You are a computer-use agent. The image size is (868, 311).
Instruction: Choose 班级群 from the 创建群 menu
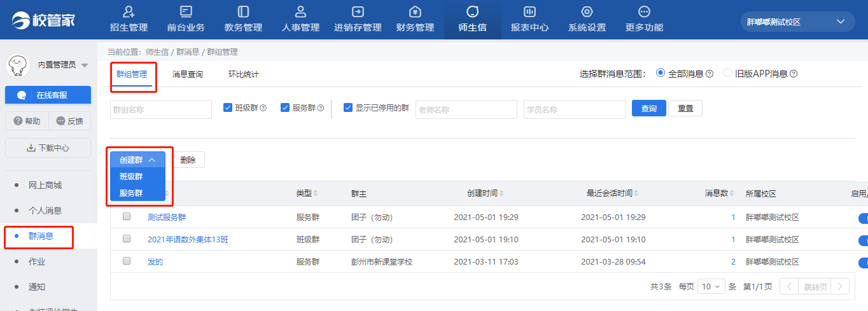131,177
